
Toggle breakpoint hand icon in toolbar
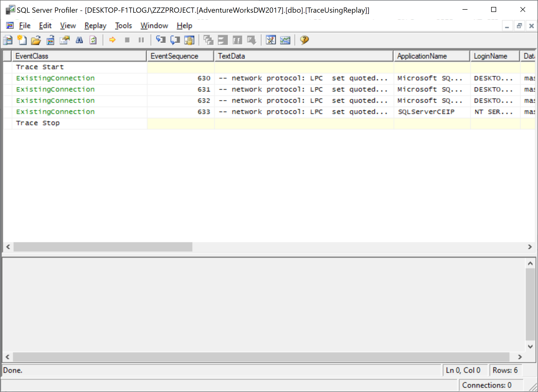189,40
